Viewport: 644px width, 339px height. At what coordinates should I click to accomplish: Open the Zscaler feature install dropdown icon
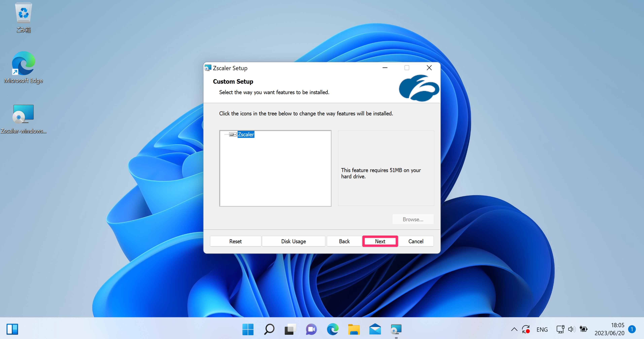233,134
